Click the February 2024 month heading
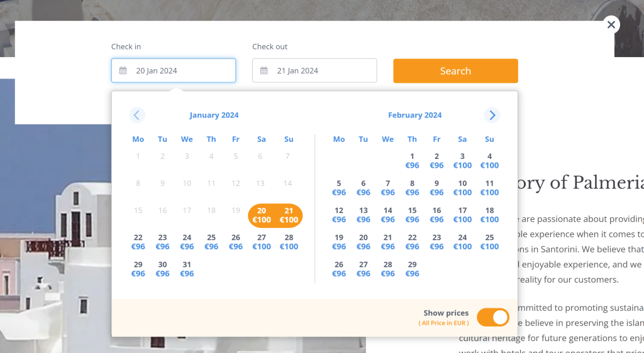This screenshot has width=644, height=353. [414, 115]
